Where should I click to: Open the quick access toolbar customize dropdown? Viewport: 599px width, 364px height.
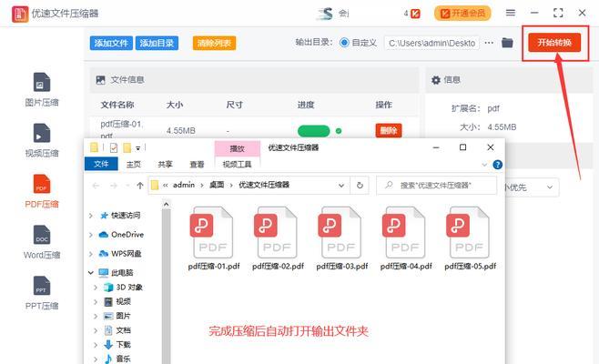click(x=137, y=148)
